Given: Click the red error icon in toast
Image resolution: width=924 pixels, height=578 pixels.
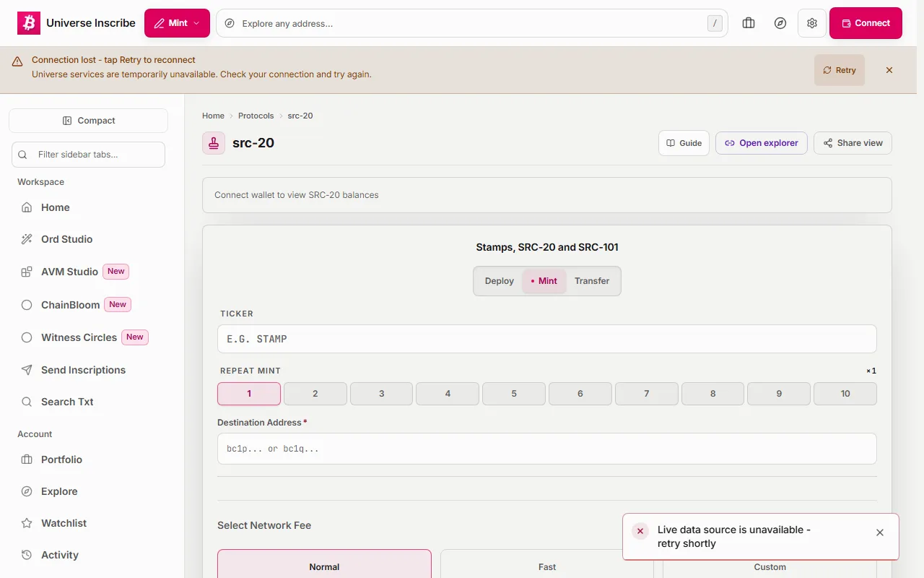Looking at the screenshot, I should coord(640,531).
